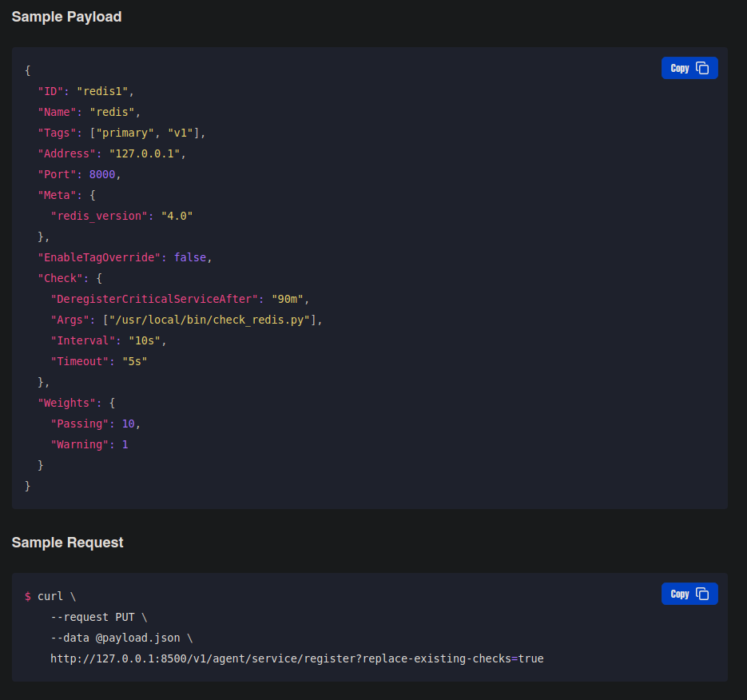The height and width of the screenshot is (700, 747).
Task: Click the Port value 8000
Action: 102,174
